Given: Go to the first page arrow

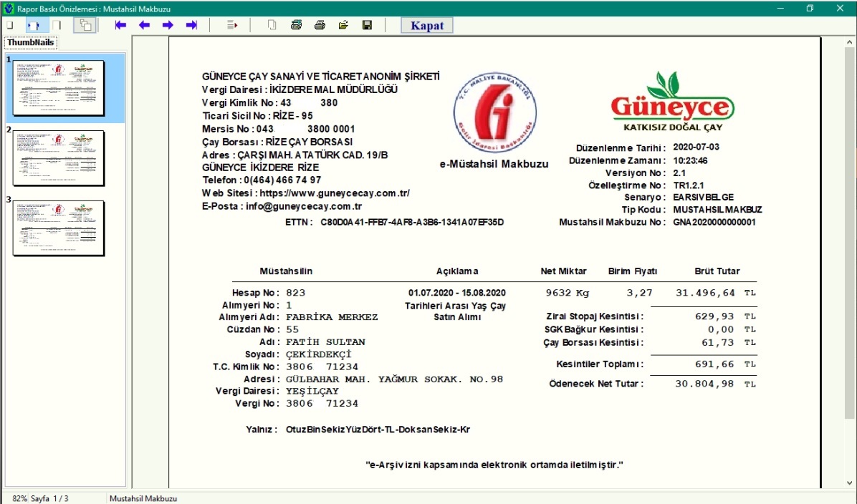Looking at the screenshot, I should [121, 25].
